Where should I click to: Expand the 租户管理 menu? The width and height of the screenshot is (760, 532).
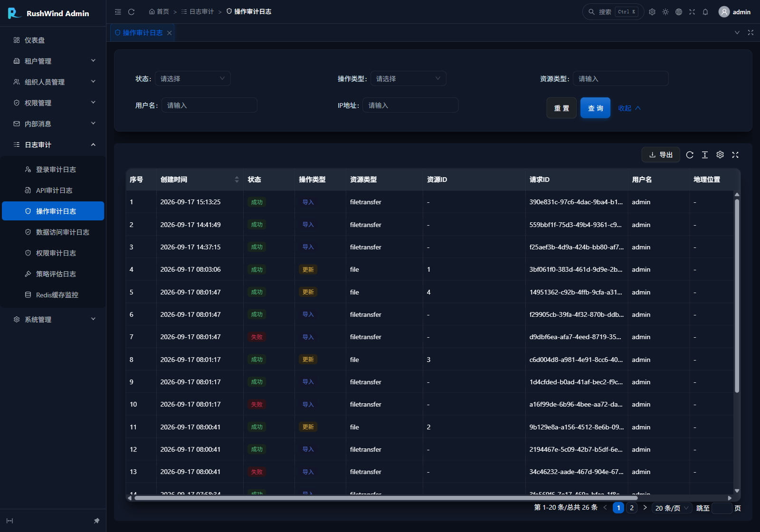pyautogui.click(x=53, y=61)
